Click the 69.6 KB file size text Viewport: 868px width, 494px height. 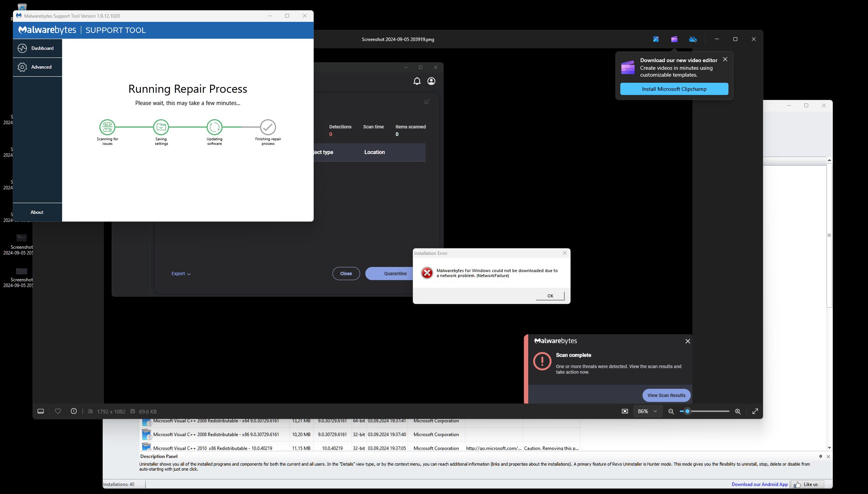[148, 412]
